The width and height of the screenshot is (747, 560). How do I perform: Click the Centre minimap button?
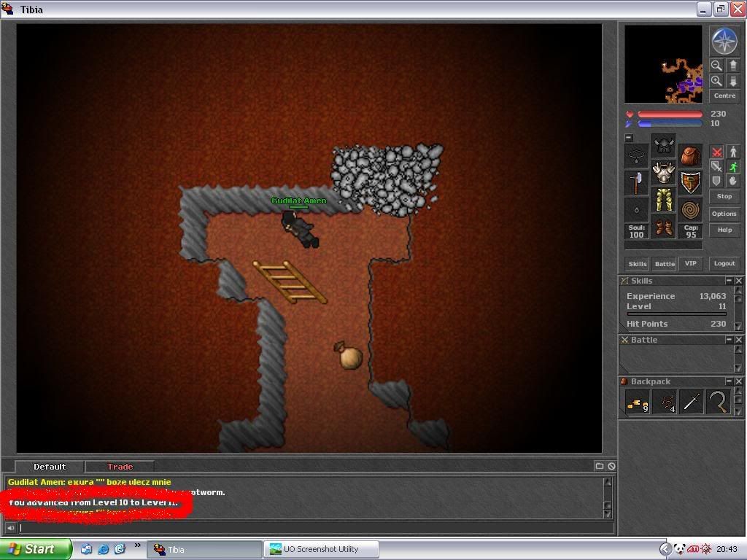(x=724, y=96)
